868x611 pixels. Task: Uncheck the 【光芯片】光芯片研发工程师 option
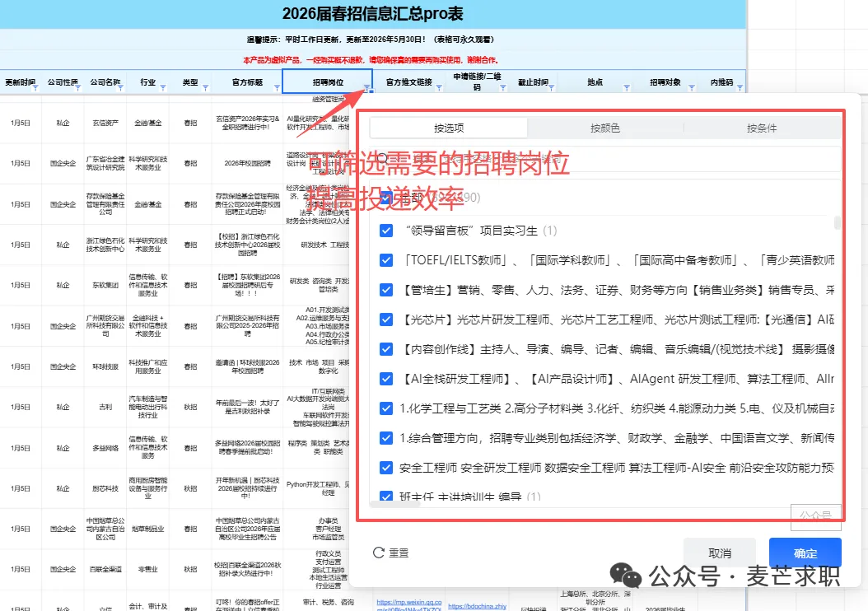pyautogui.click(x=386, y=319)
